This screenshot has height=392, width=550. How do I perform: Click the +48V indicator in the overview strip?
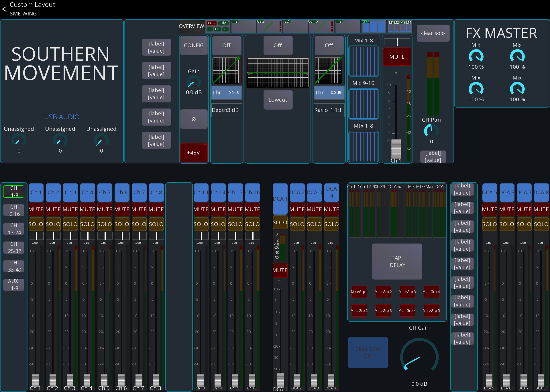[x=211, y=23]
